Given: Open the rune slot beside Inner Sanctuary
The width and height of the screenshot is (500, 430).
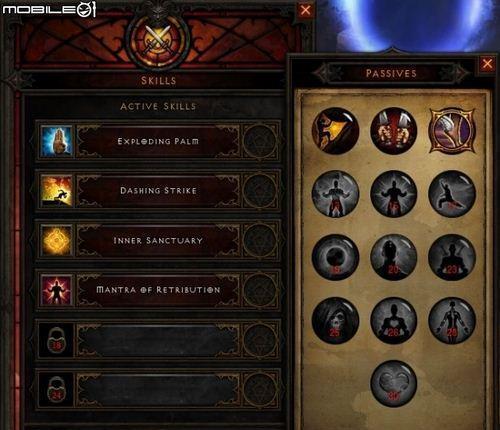Looking at the screenshot, I should (260, 240).
